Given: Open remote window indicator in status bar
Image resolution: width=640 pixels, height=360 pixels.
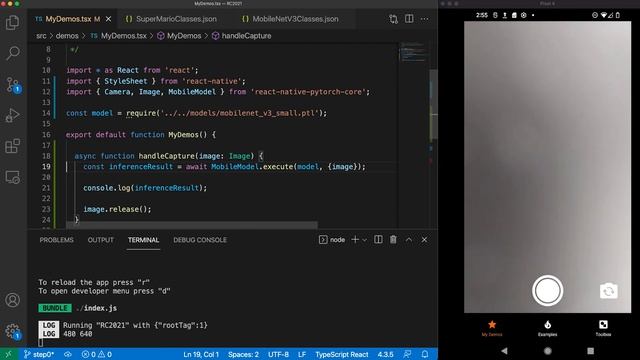Looking at the screenshot, I should 9,354.
